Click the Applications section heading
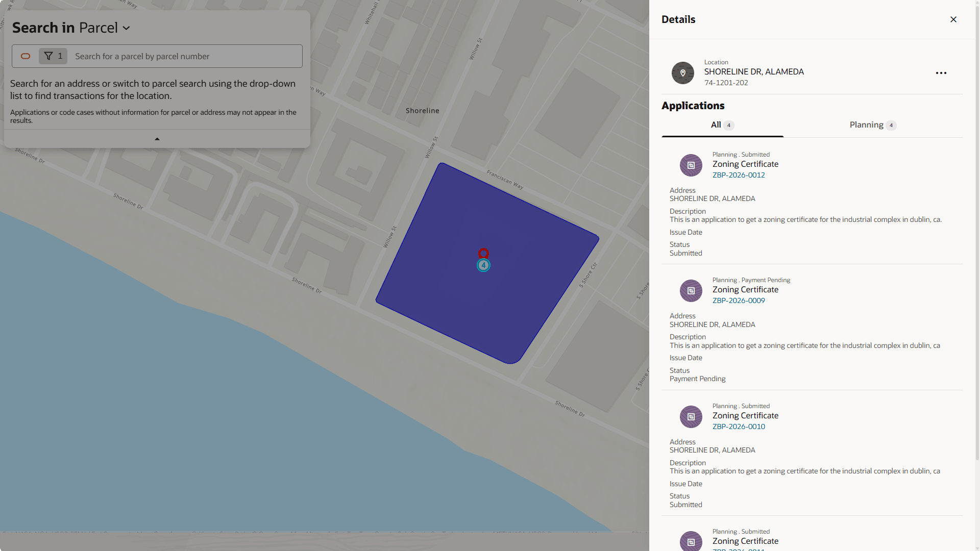Screen dimensions: 980x551 pyautogui.click(x=693, y=106)
